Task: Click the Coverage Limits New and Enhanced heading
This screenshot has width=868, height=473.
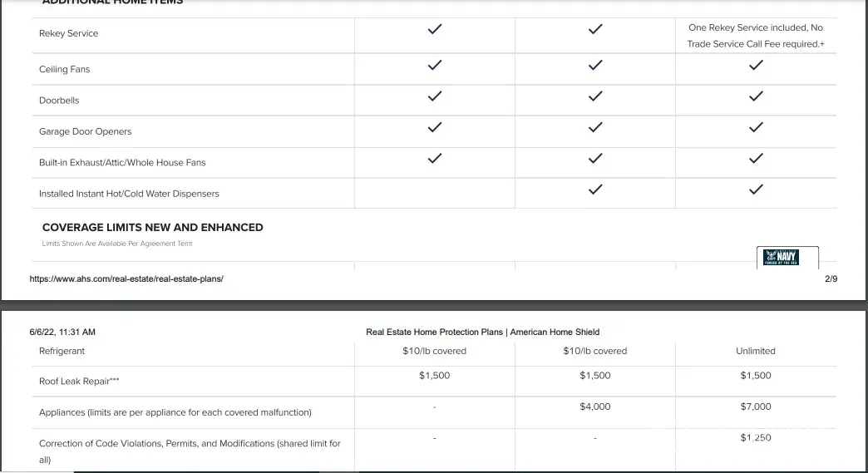Action: (x=152, y=227)
